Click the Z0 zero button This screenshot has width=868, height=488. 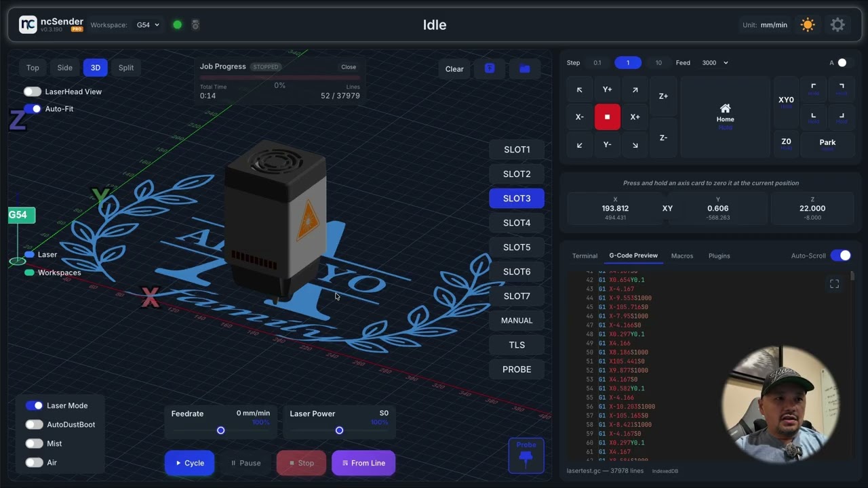(786, 143)
